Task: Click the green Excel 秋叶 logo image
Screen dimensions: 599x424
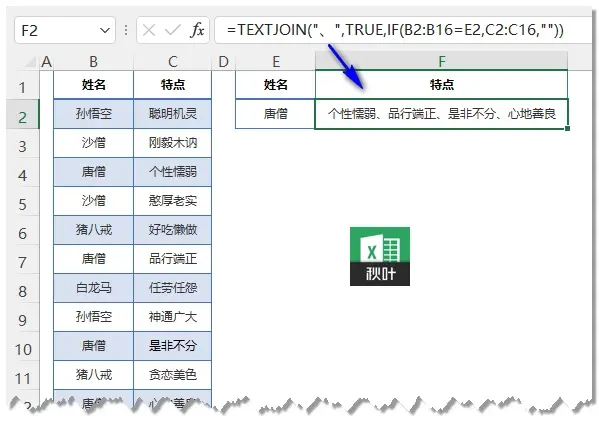Action: click(x=380, y=256)
